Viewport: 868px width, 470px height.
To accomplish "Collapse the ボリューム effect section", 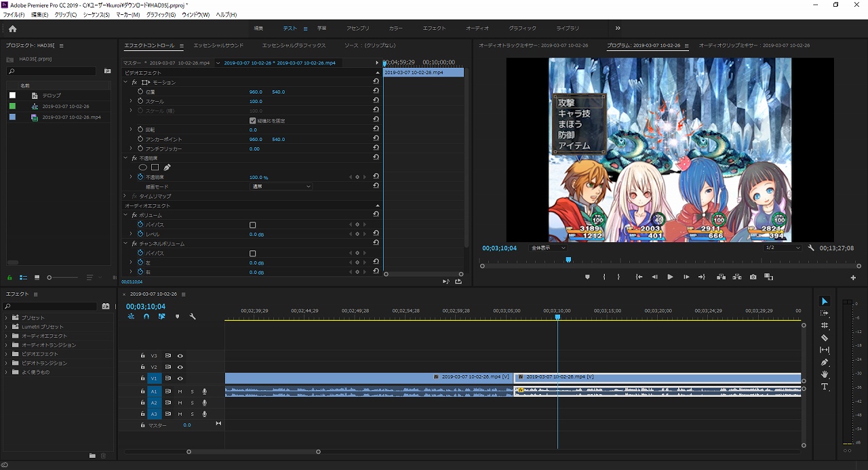I will click(x=125, y=215).
